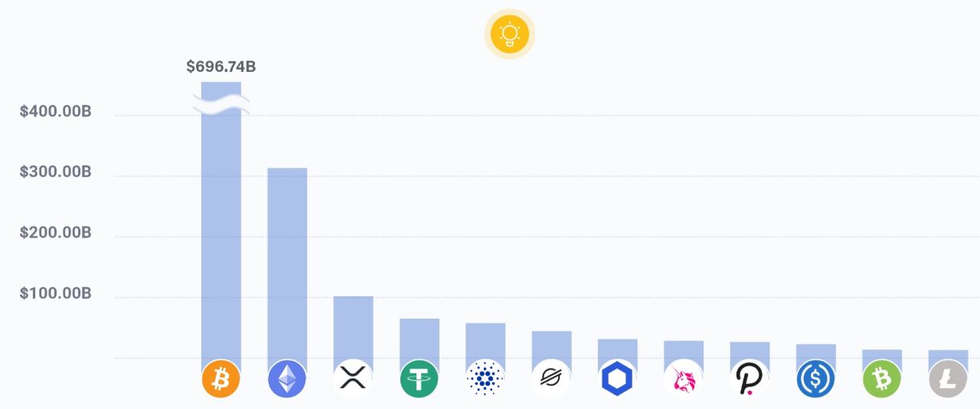Click the green Tether icon
The width and height of the screenshot is (980, 409).
tap(420, 379)
